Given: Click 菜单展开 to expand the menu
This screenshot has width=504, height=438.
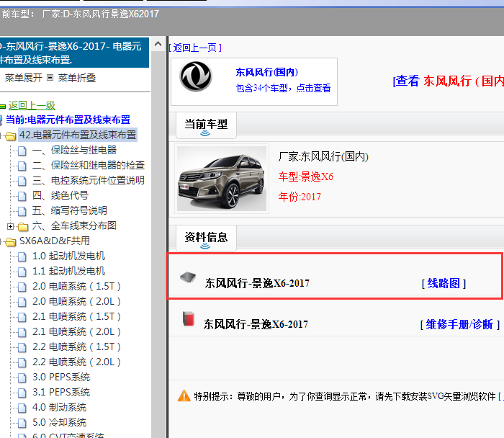Looking at the screenshot, I should [x=24, y=78].
